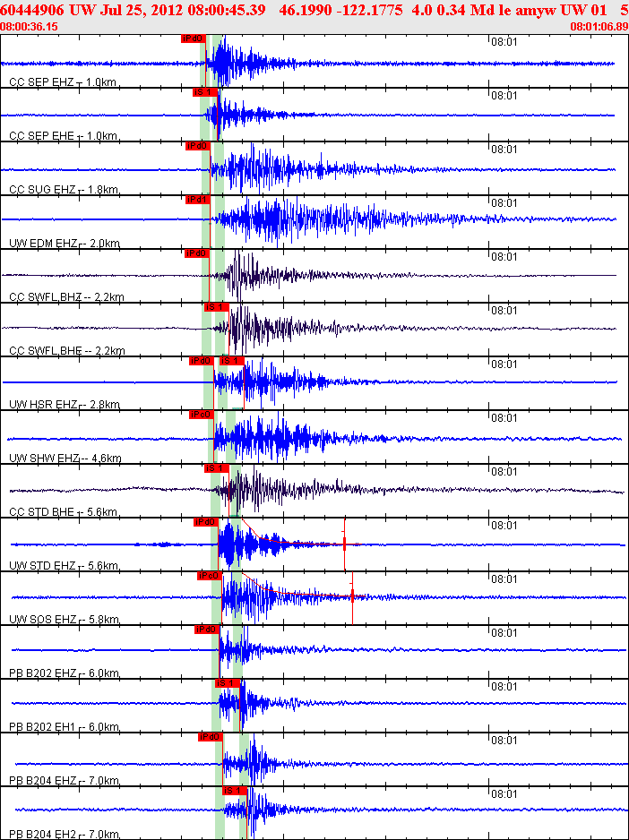This screenshot has height=840, width=629.
Task: Click the 08:01 time label on UW EDM EHZ trace
Action: 504,203
